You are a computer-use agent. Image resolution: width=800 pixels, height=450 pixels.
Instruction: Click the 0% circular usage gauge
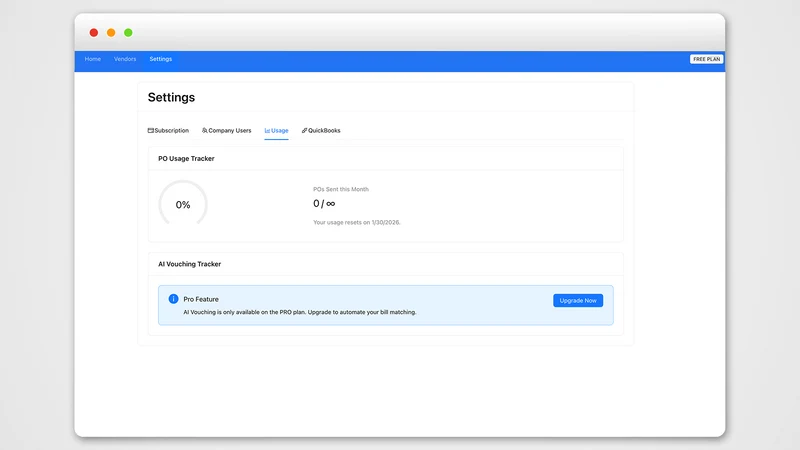(183, 204)
